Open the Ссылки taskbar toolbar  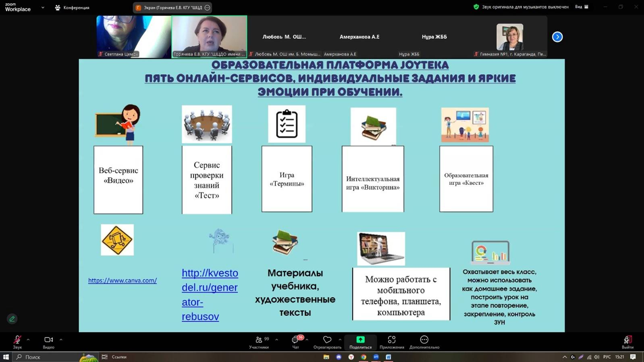pyautogui.click(x=119, y=357)
